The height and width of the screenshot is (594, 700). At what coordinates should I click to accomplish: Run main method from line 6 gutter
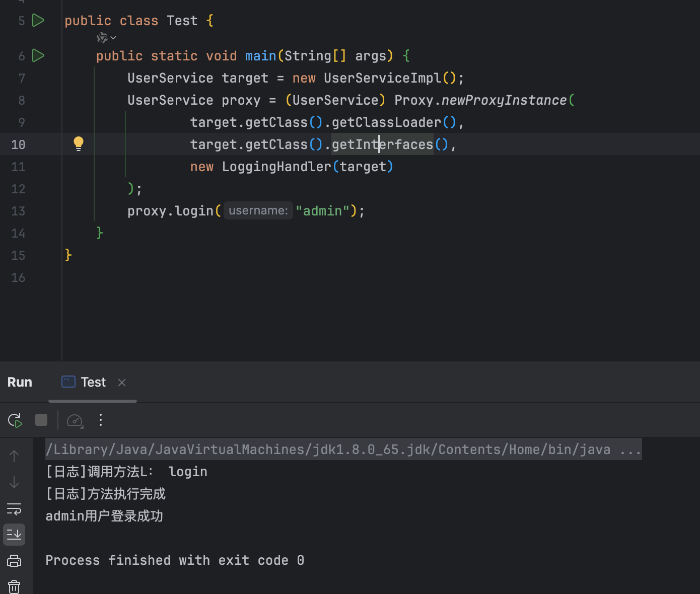coord(38,55)
